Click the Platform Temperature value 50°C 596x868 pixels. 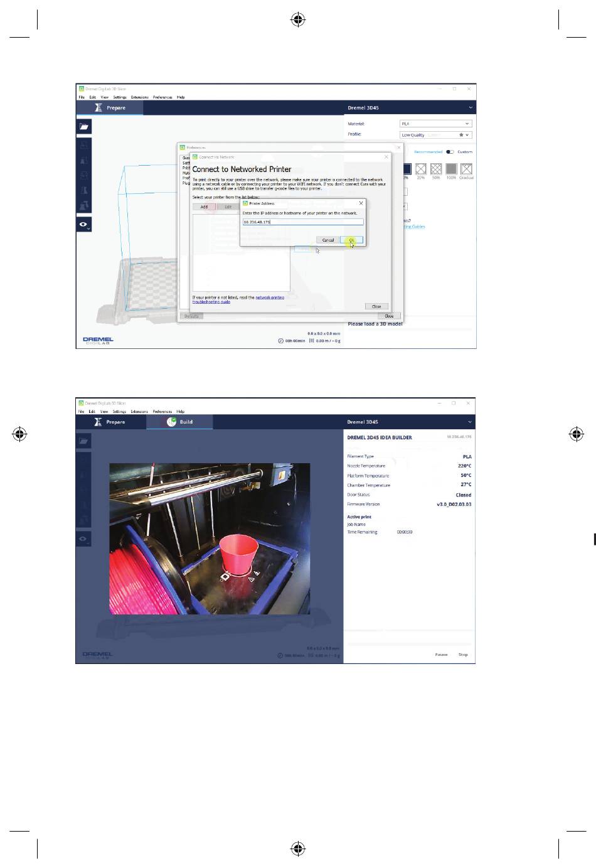pyautogui.click(x=466, y=476)
